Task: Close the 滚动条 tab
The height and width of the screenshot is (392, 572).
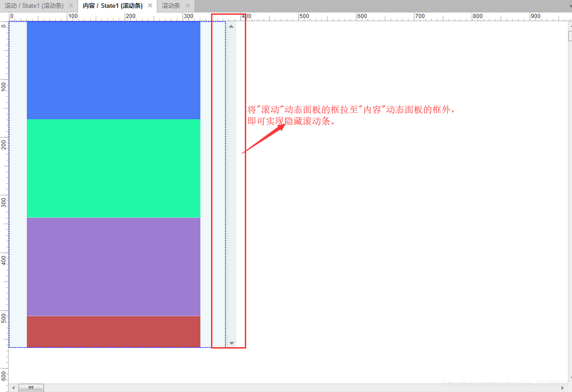Action: [187, 6]
